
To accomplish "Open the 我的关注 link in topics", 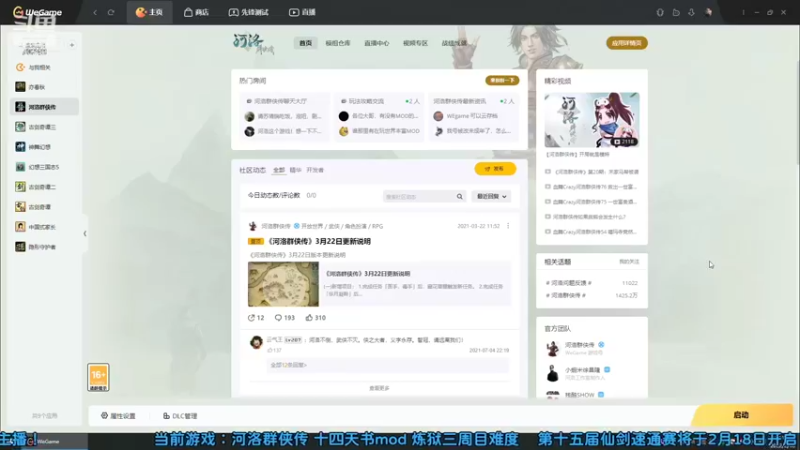I will [x=629, y=262].
